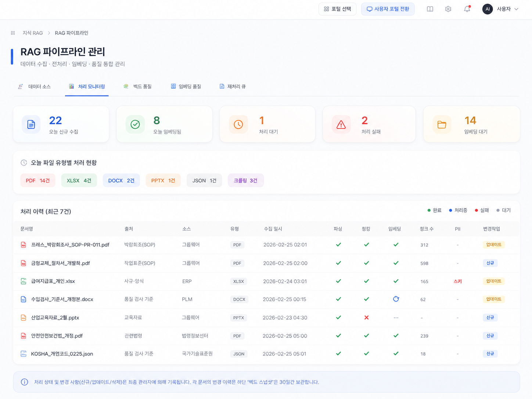Click 신규 badge on 금형교체_절차서 row
Viewport: 532px width, 399px height.
(x=490, y=263)
